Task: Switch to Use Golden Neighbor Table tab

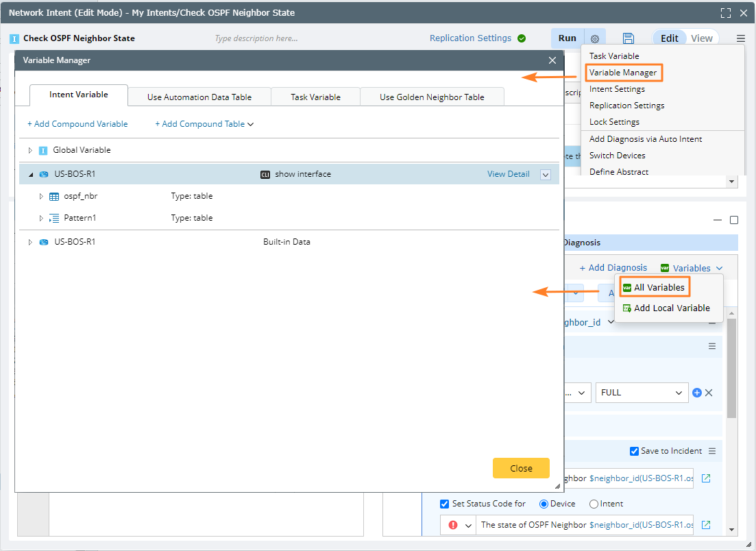Action: [432, 97]
